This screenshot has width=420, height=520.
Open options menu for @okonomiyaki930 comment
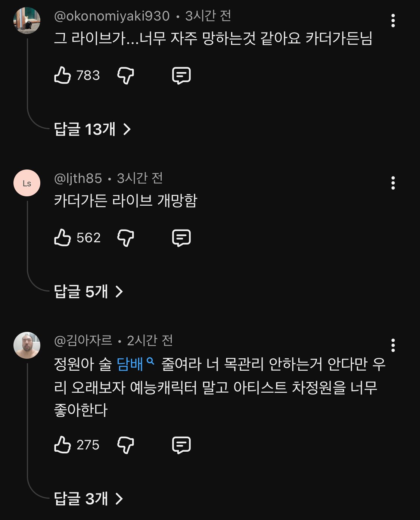point(393,21)
